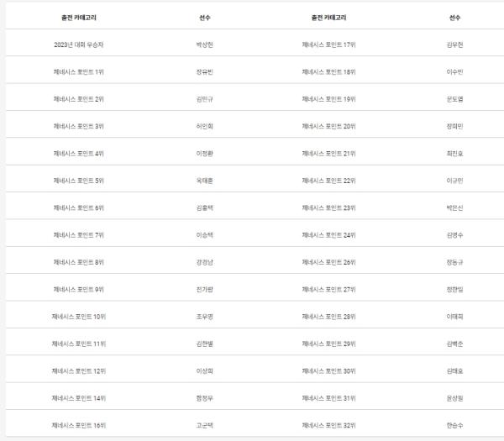The height and width of the screenshot is (441, 504).
Task: Click the '제네시스 포인트 16위' cell
Action: pyautogui.click(x=77, y=425)
